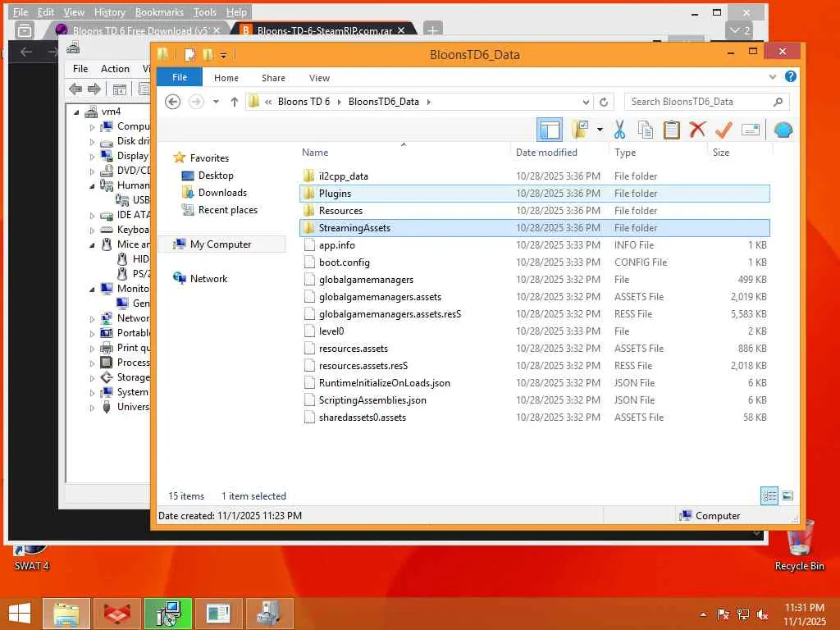Toggle the preview pane layout icon
The image size is (840, 630).
pos(549,130)
